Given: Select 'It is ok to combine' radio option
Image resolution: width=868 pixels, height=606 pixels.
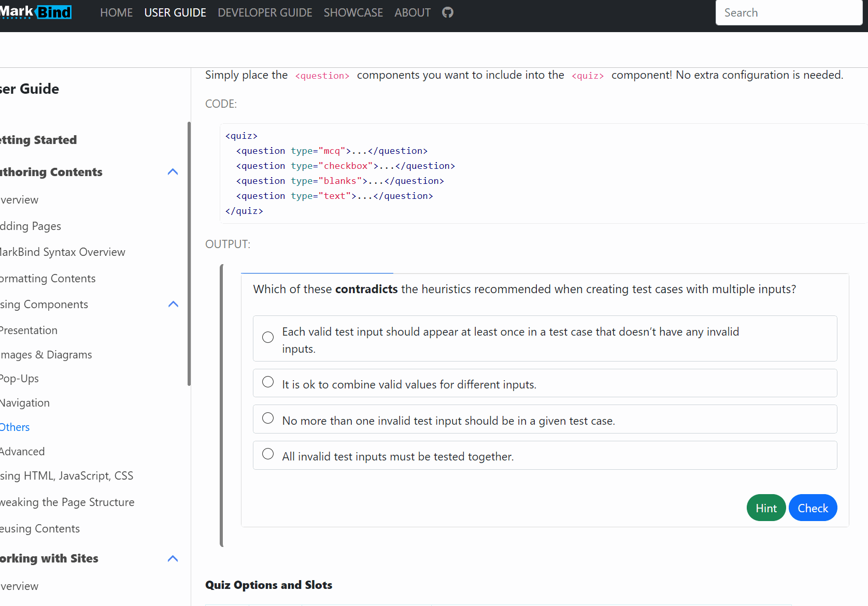Looking at the screenshot, I should [x=268, y=382].
